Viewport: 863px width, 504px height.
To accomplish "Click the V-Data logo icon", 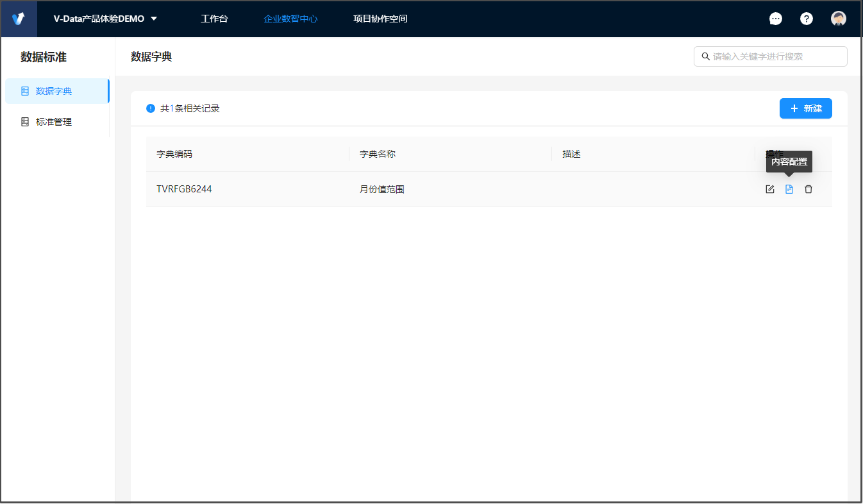I will 19,19.
